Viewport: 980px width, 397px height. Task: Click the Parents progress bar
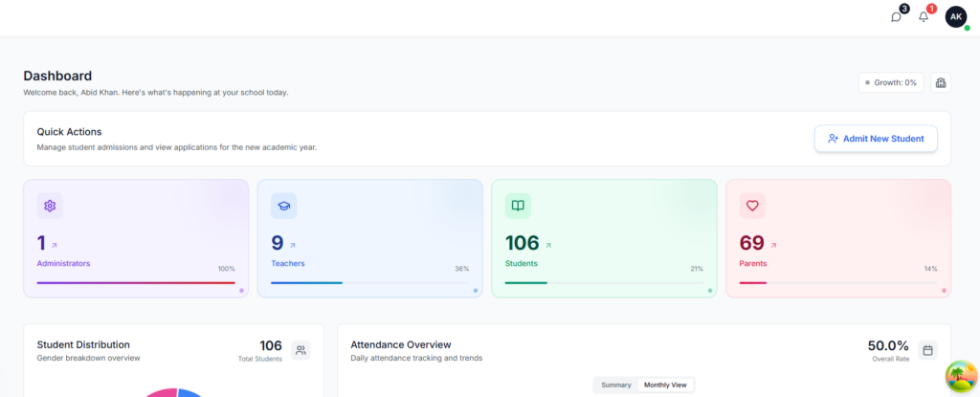pos(838,282)
